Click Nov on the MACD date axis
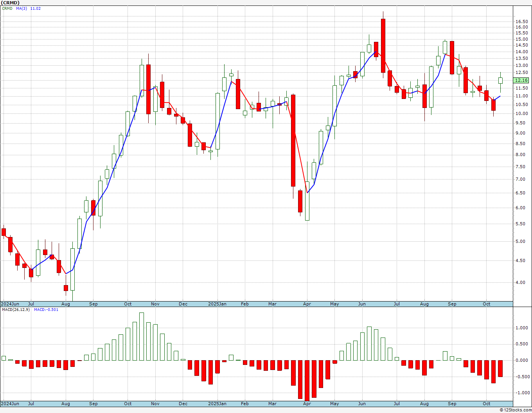The image size is (532, 413). point(155,404)
